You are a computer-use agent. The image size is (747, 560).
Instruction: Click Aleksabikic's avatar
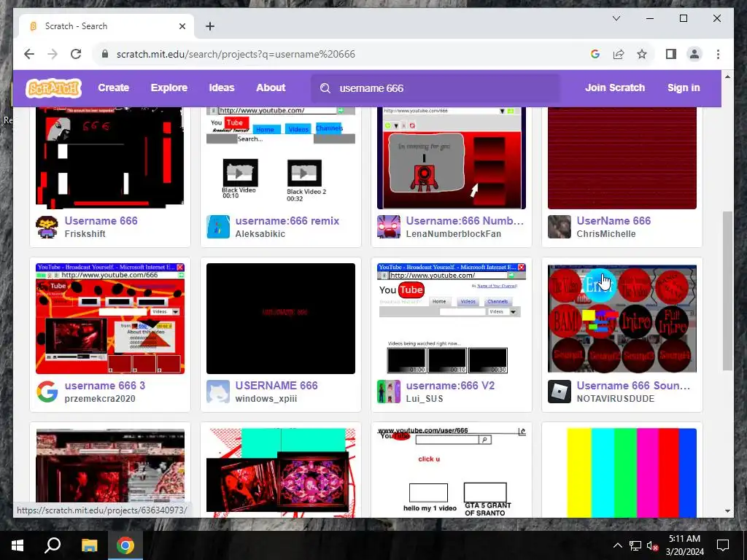click(217, 227)
